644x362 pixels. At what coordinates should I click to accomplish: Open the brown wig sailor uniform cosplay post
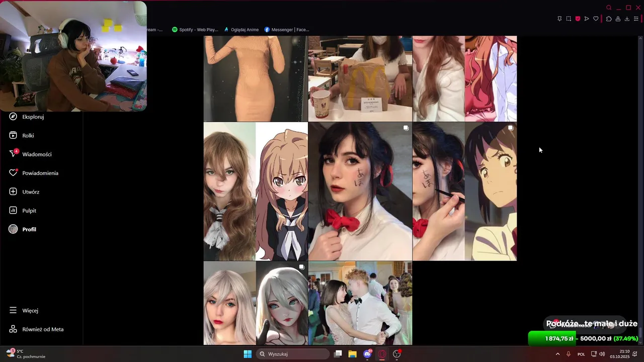point(255,191)
